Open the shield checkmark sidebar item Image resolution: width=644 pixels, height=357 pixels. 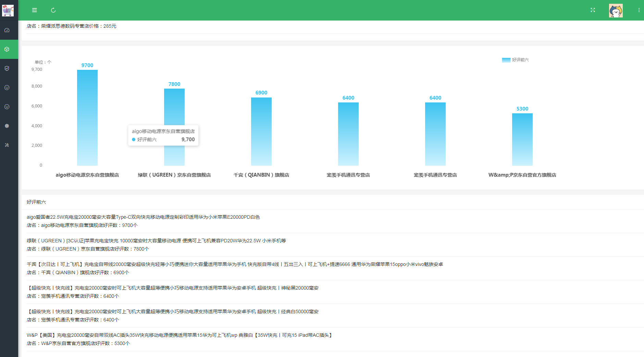[7, 68]
